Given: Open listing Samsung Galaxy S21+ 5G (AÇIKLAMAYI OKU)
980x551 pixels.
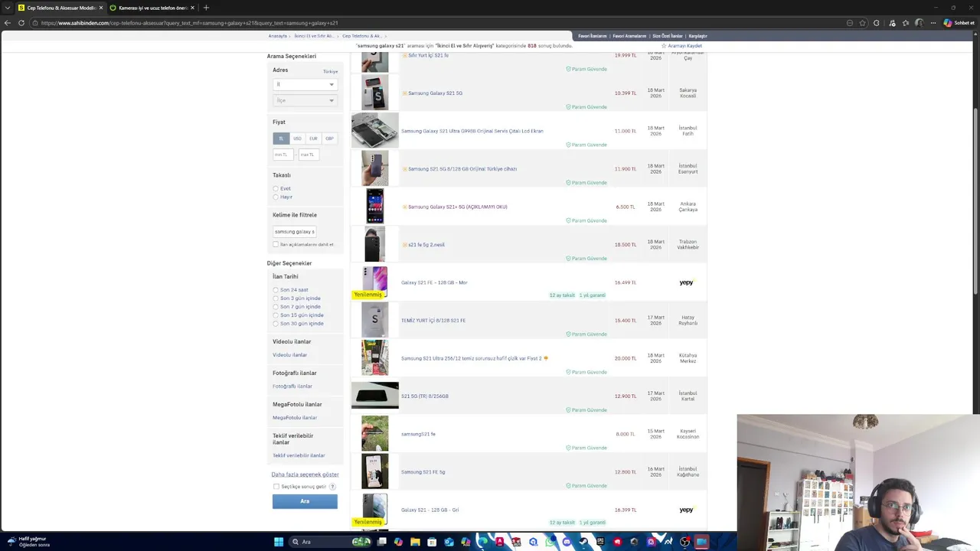Looking at the screenshot, I should 457,207.
